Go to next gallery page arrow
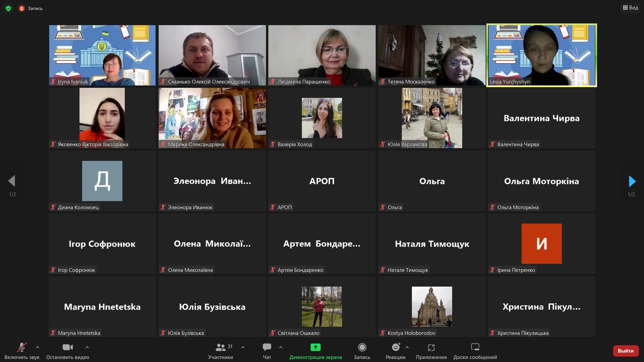This screenshot has height=362, width=644. coord(632,181)
